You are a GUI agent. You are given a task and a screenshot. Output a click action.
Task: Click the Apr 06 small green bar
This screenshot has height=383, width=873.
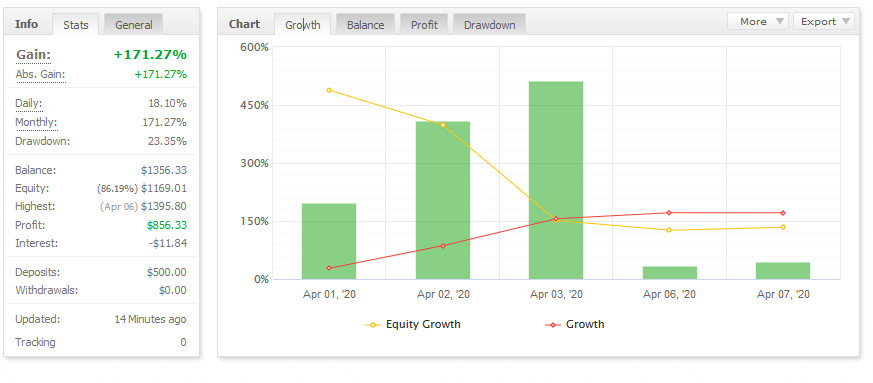pyautogui.click(x=670, y=273)
